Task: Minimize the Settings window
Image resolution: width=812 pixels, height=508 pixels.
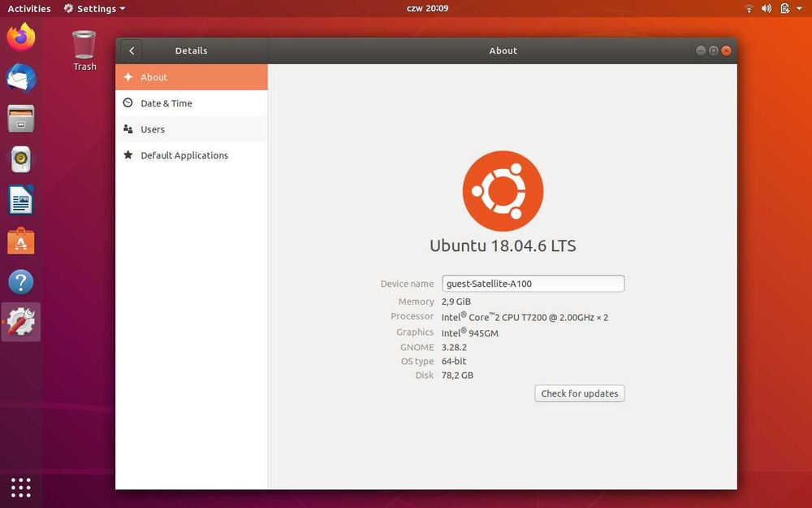Action: pos(701,50)
